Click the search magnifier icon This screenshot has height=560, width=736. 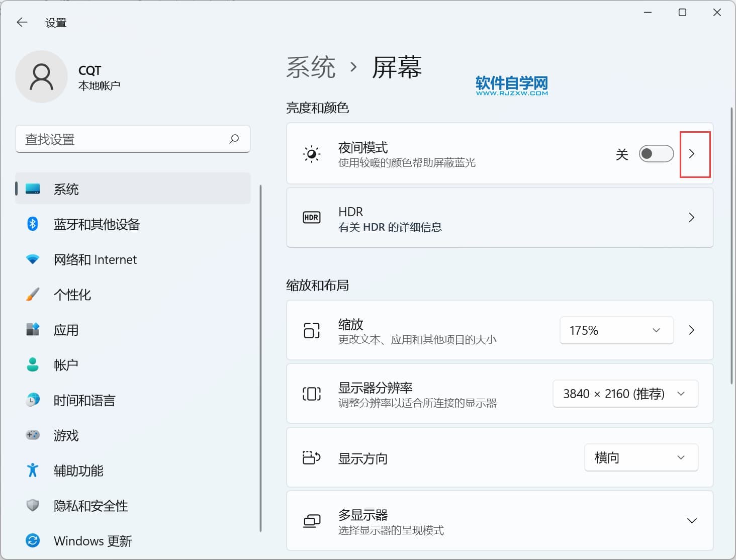(234, 139)
